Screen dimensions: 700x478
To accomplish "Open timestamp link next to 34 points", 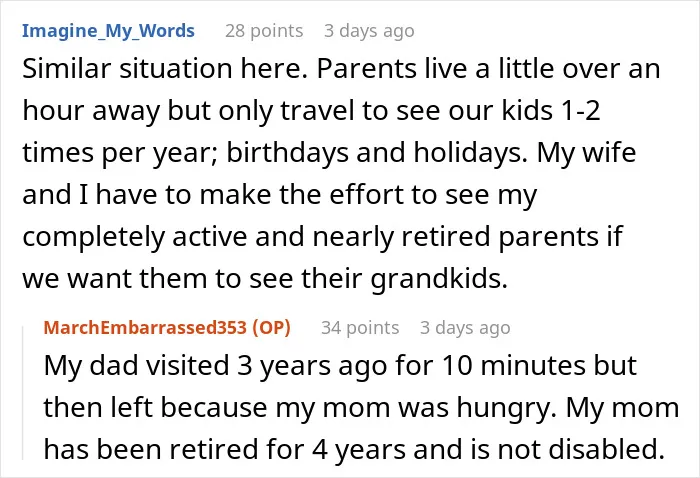I will (465, 328).
